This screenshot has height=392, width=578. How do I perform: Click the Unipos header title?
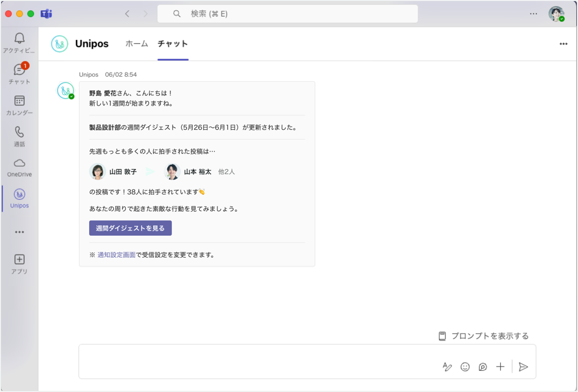tap(92, 44)
